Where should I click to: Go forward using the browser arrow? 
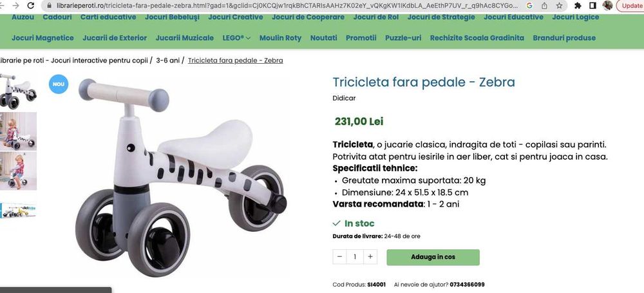pyautogui.click(x=15, y=6)
